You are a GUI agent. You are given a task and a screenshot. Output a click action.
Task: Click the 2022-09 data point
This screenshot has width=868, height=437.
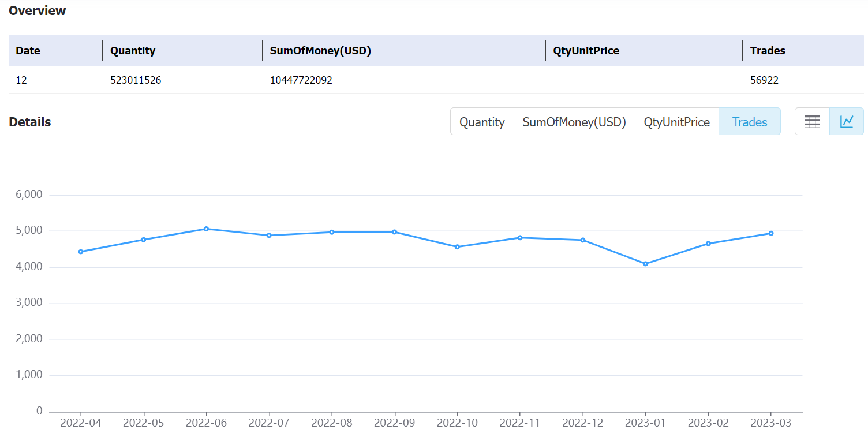click(395, 232)
